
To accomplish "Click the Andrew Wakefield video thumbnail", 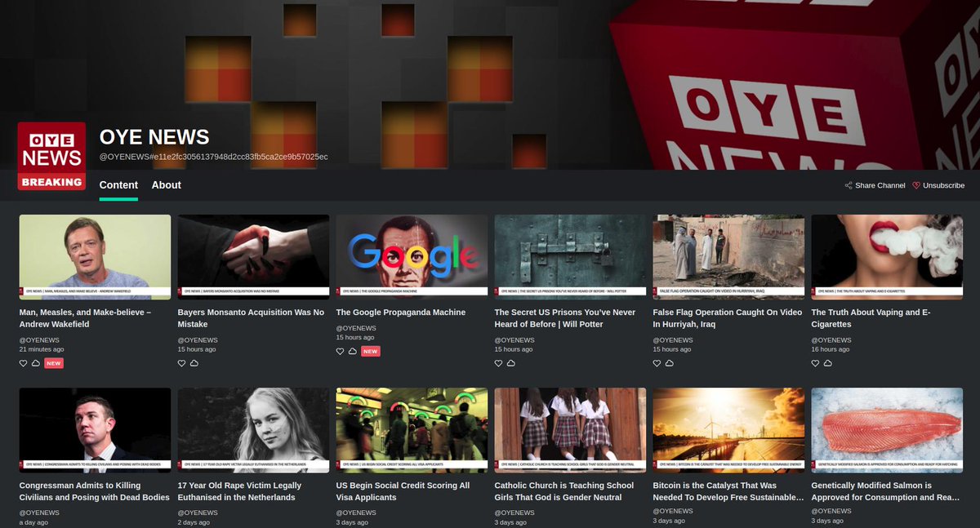I will coord(95,257).
